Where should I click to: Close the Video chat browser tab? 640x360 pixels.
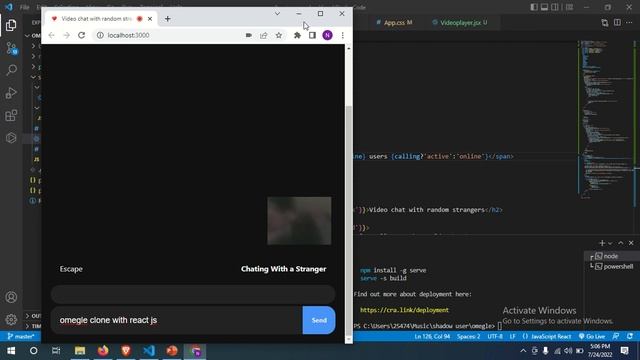coord(150,19)
